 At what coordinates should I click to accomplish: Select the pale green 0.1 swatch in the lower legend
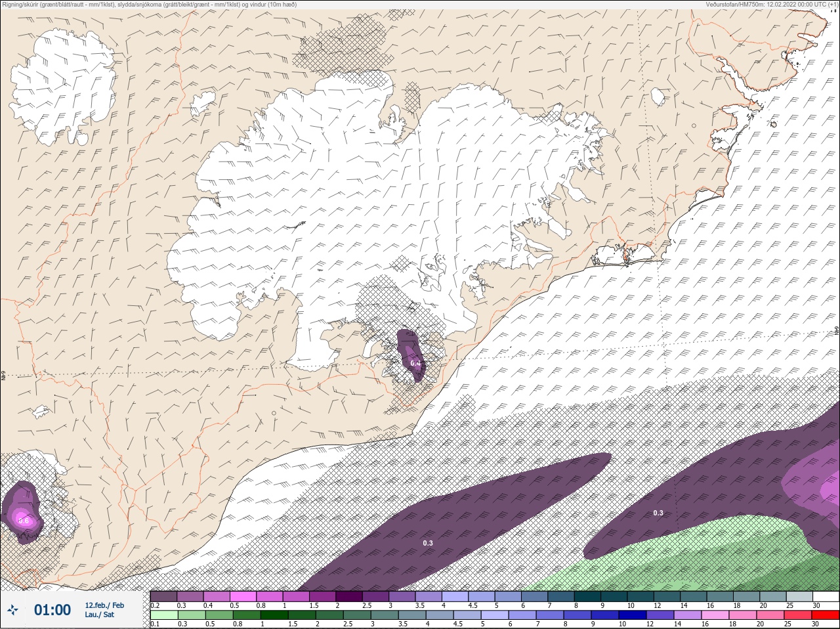pos(163,615)
